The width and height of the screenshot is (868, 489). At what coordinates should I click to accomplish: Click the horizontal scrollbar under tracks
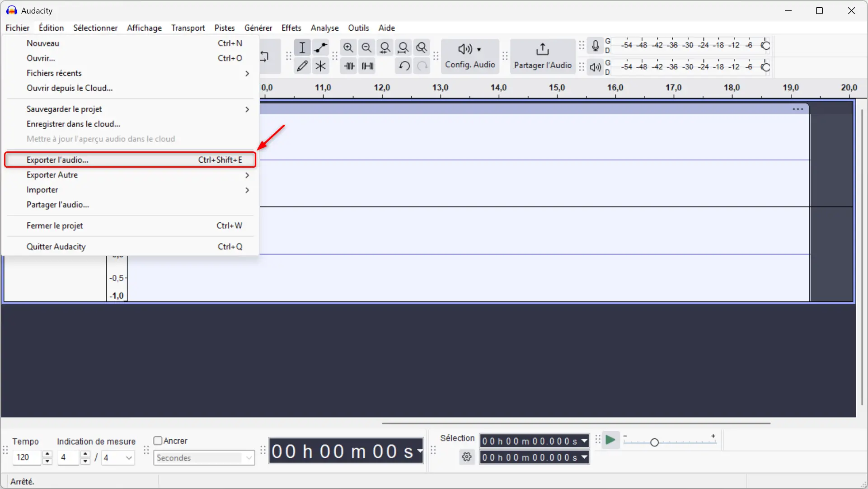click(576, 423)
